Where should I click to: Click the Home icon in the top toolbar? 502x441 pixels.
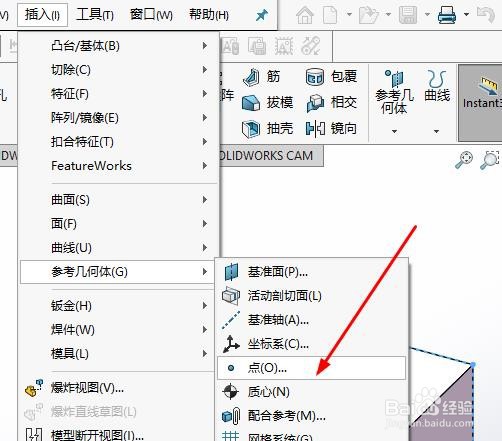[x=305, y=15]
